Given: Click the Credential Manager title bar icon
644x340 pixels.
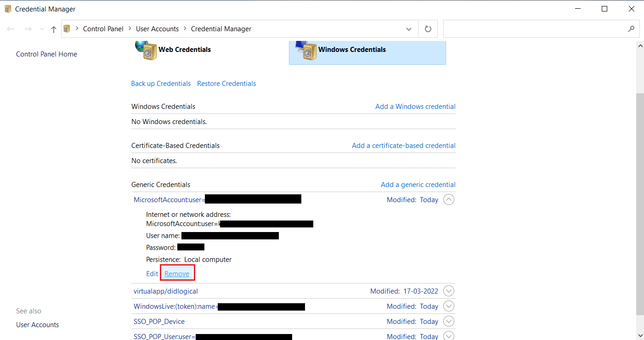Looking at the screenshot, I should 7,9.
